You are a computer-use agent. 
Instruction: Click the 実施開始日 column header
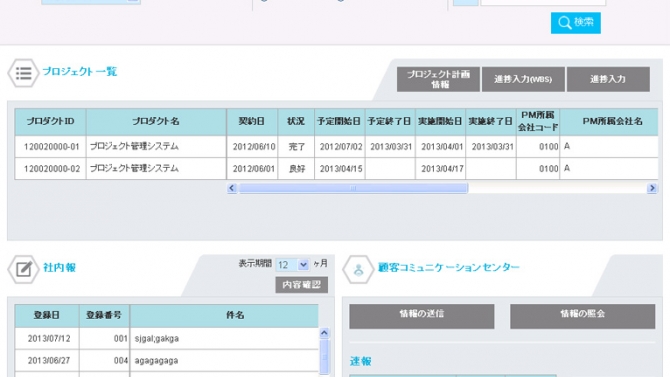(x=441, y=122)
